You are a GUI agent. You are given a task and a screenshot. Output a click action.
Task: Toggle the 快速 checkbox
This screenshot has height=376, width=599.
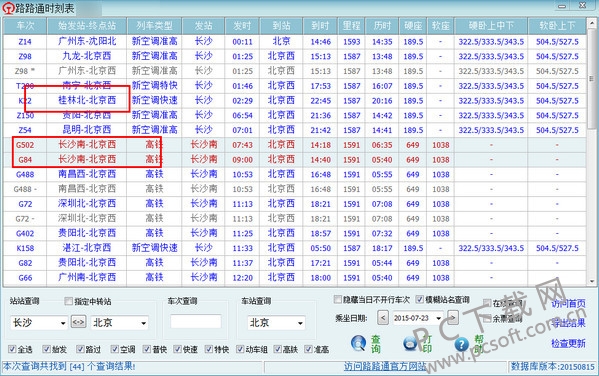point(177,349)
